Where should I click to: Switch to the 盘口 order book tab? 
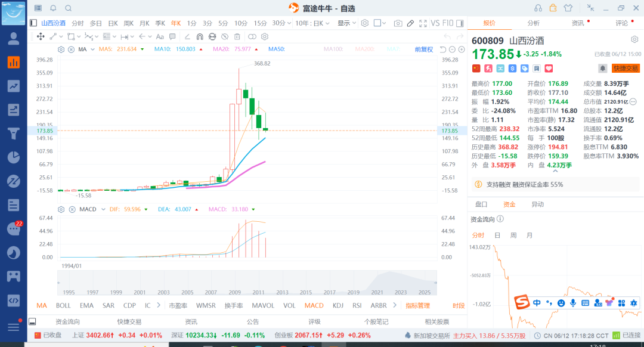(481, 204)
